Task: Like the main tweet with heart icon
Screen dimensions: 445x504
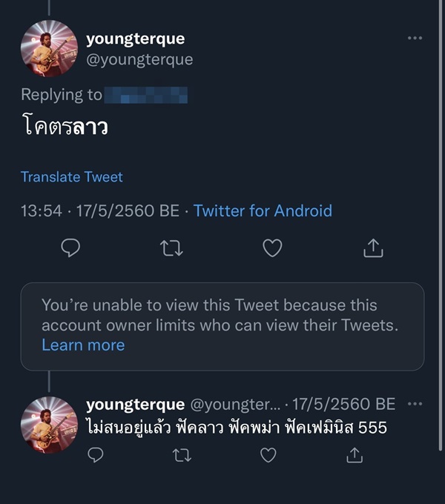Action: click(272, 248)
